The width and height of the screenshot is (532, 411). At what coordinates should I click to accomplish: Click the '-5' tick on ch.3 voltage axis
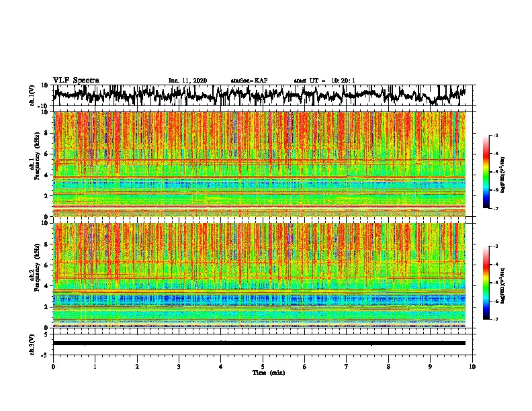point(45,355)
